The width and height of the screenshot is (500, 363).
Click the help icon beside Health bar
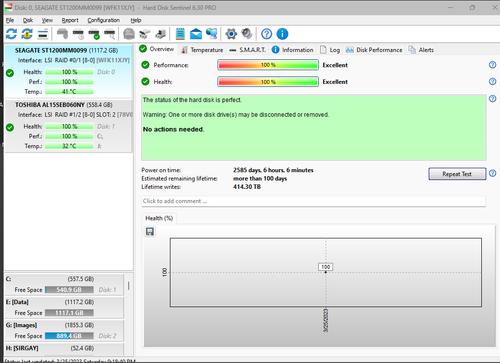coord(492,81)
